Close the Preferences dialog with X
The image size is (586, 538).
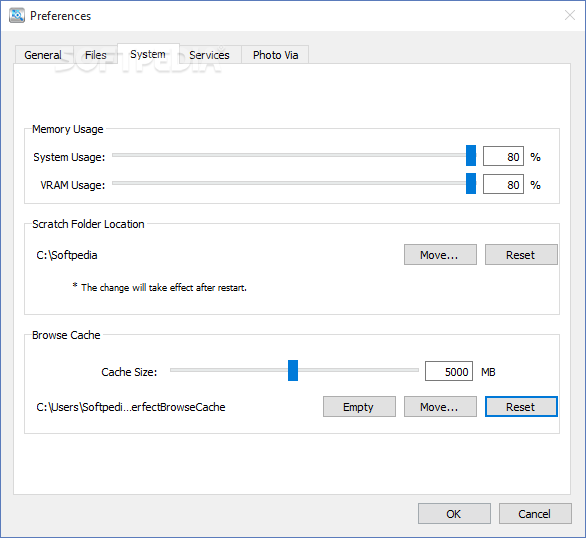pos(570,15)
